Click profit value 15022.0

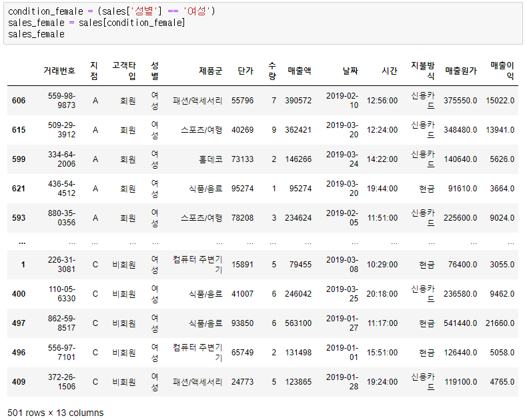click(x=500, y=101)
